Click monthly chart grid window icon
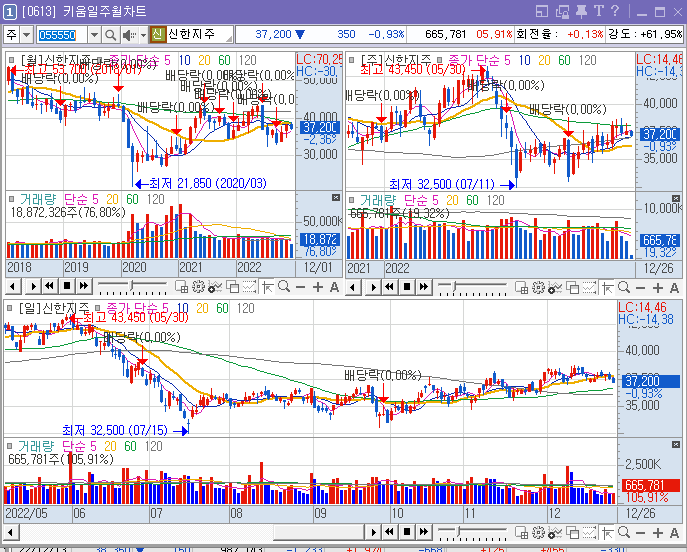 click(181, 287)
